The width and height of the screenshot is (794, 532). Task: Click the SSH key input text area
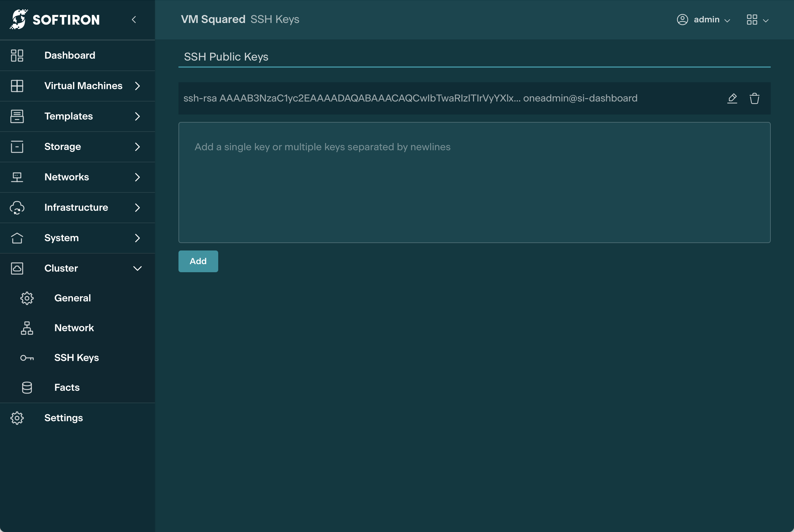click(474, 182)
